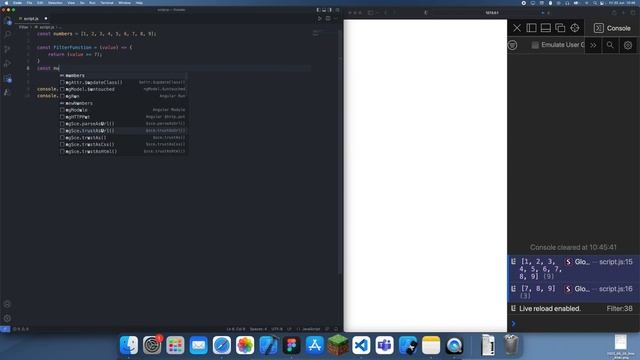Click the Safari address bar
The height and width of the screenshot is (360, 640).
[491, 13]
